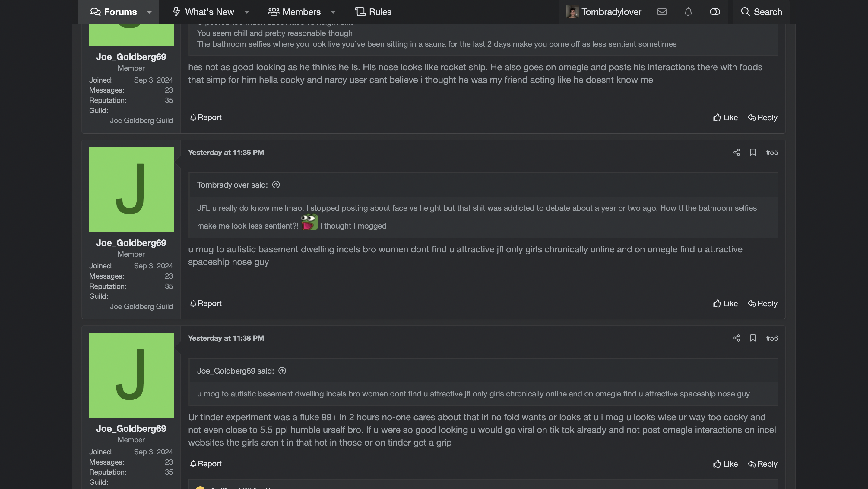Click the Search magnifier button
868x489 pixels.
pos(761,12)
